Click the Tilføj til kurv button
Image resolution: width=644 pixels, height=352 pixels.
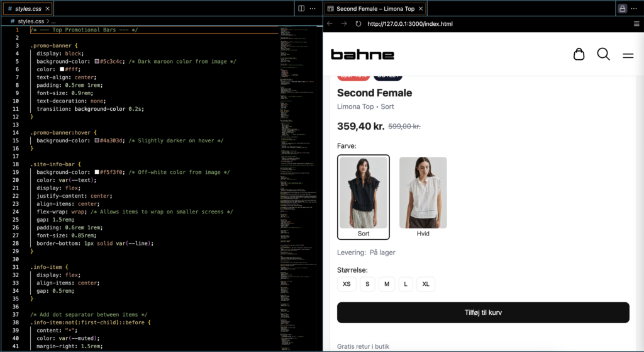click(483, 312)
